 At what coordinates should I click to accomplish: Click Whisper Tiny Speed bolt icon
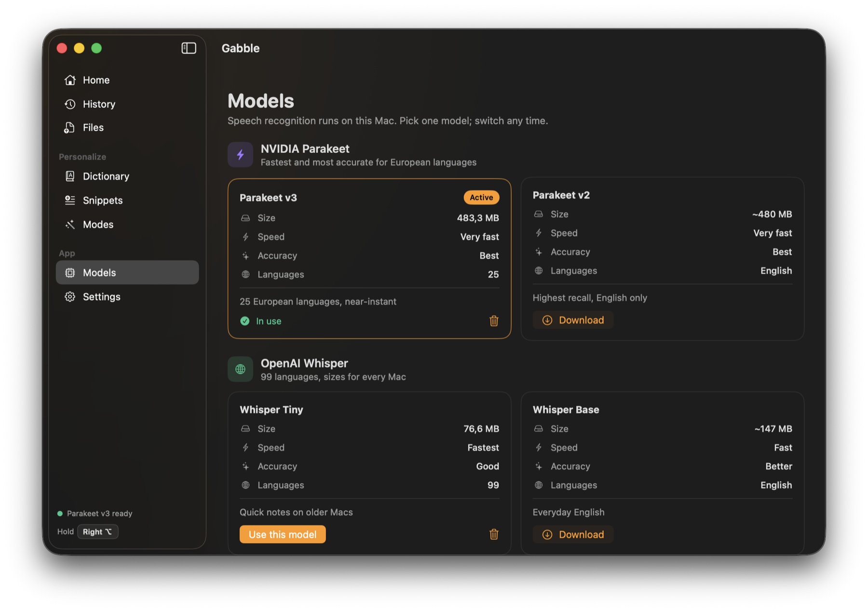pos(245,448)
